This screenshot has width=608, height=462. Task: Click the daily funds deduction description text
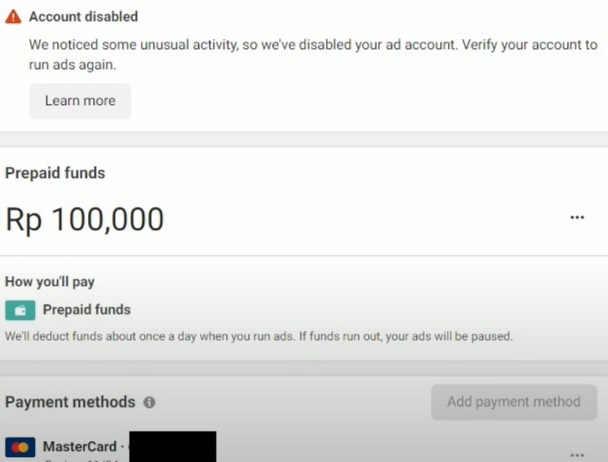(259, 336)
